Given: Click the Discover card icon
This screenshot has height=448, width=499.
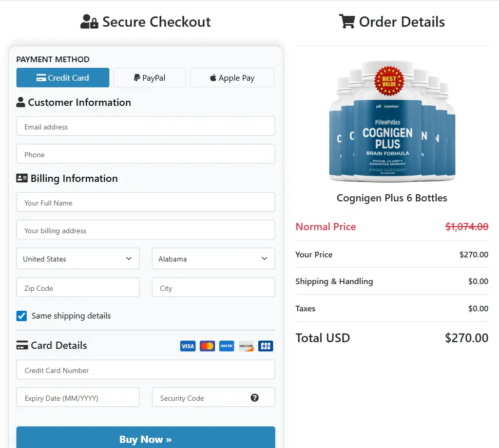Looking at the screenshot, I should pyautogui.click(x=246, y=346).
